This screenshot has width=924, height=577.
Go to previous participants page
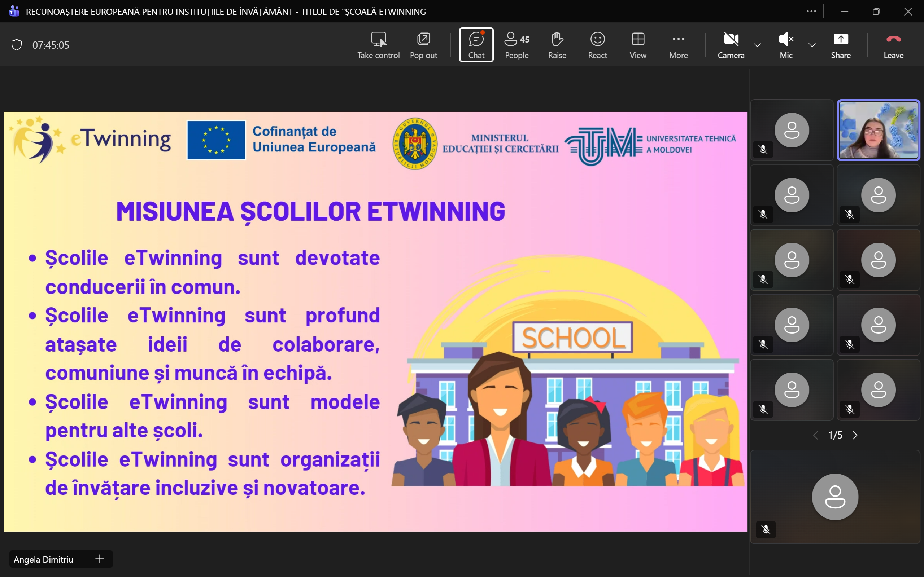(816, 435)
